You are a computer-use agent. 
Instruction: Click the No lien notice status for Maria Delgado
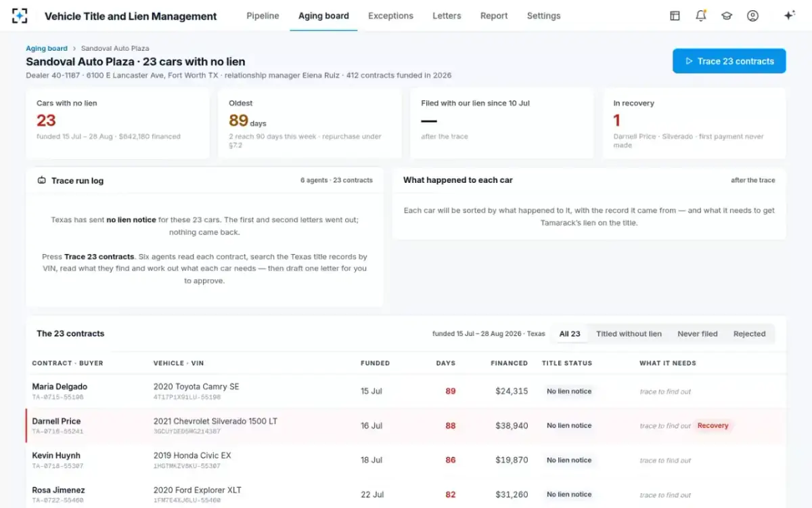point(569,391)
